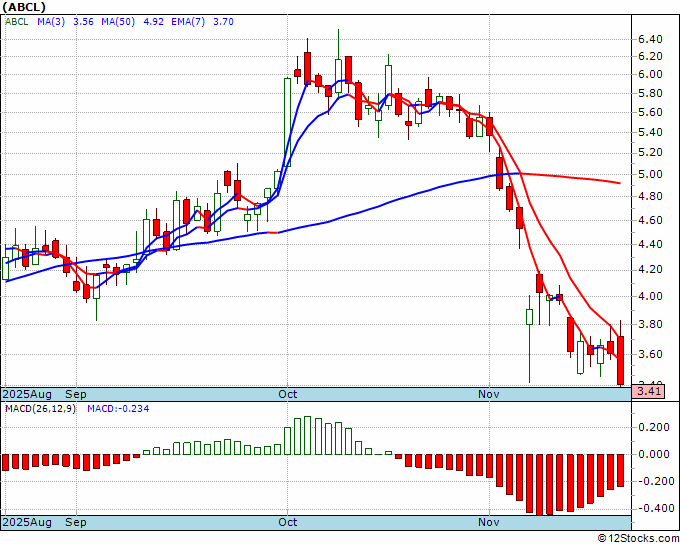Click the 4.20 price axis label

(650, 270)
